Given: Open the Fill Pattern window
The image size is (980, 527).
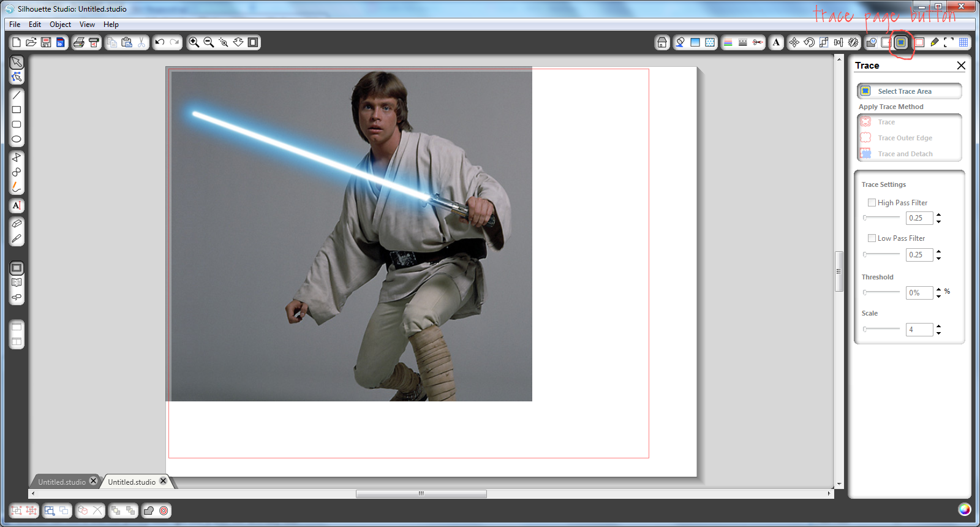Looking at the screenshot, I should 710,42.
